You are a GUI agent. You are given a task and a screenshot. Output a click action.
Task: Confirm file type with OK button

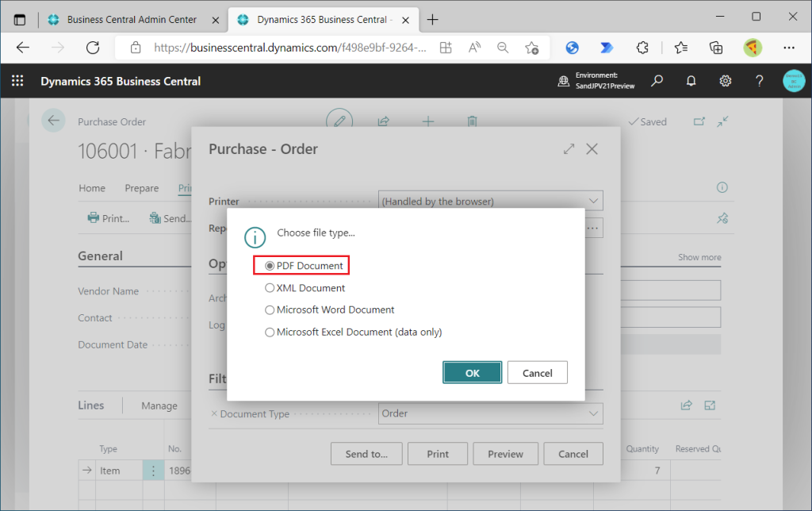tap(473, 373)
